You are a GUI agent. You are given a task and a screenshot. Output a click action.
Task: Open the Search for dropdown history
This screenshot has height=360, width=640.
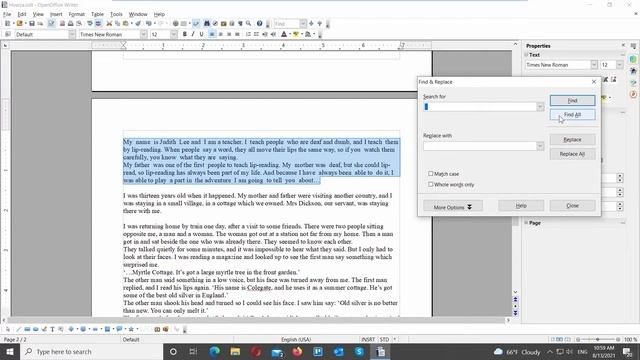(540, 107)
